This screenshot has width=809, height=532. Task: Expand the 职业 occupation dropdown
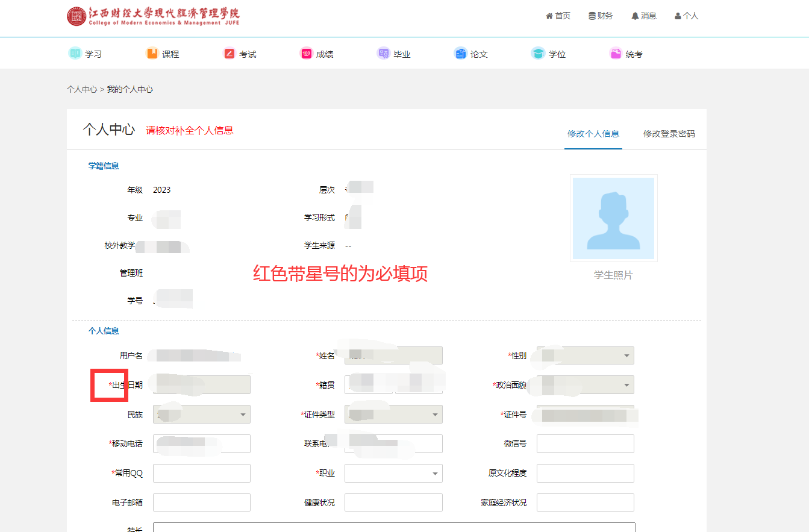(x=393, y=474)
